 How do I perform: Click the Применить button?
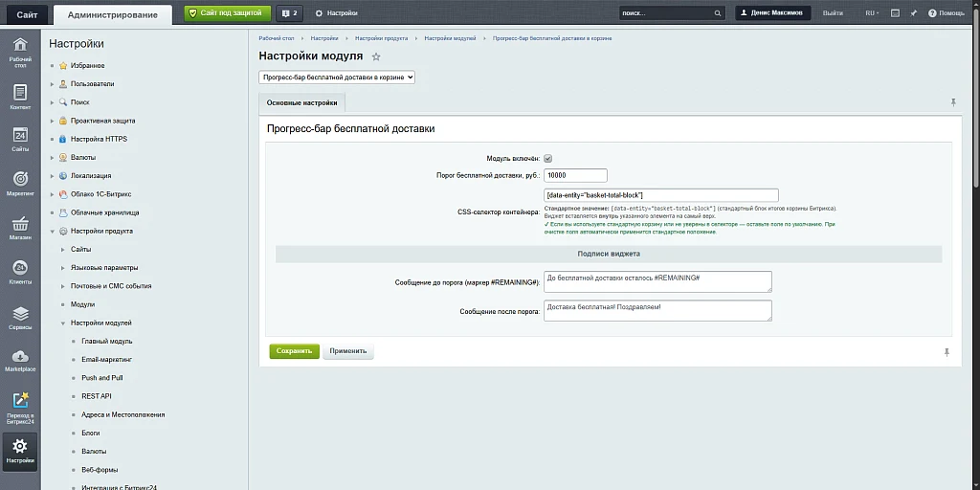tap(348, 351)
